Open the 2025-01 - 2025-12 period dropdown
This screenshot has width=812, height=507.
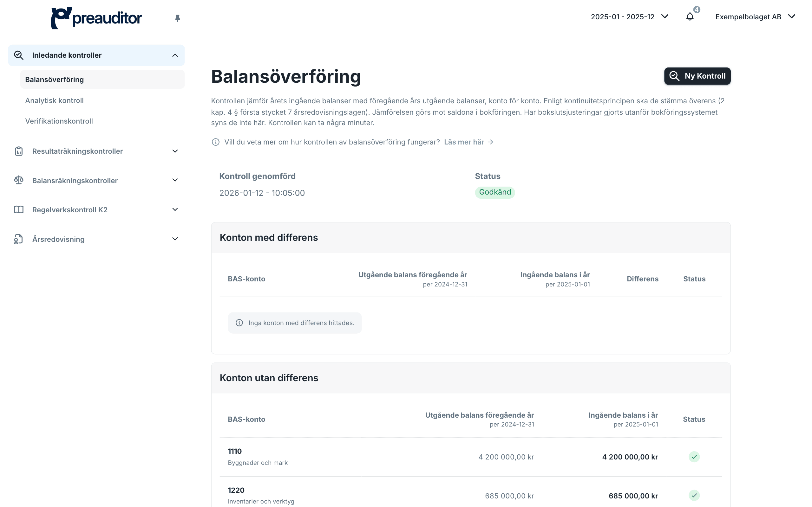pos(630,17)
